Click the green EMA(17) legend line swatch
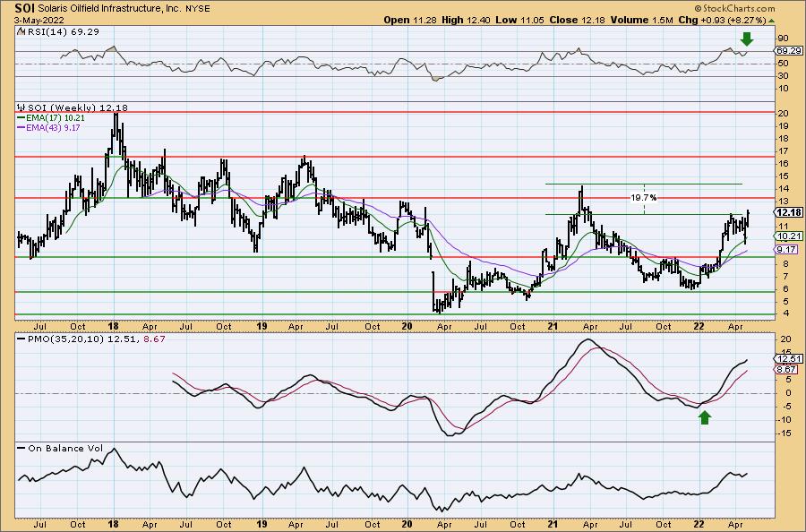The image size is (806, 532). 21,117
